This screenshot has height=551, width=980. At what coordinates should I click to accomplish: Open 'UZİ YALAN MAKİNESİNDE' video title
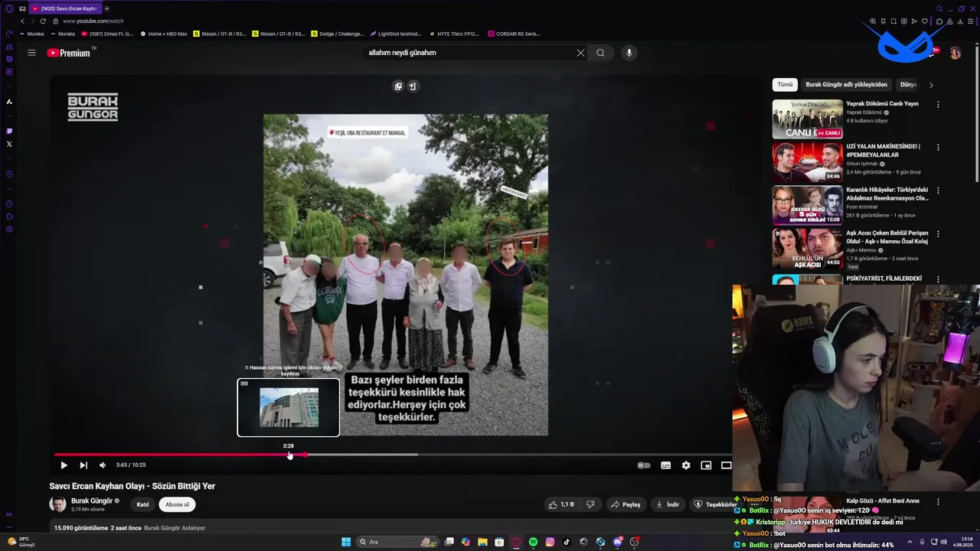point(883,150)
